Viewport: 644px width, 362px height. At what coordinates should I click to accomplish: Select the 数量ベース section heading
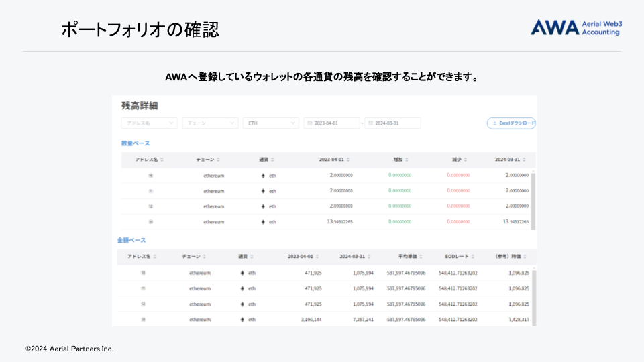tap(136, 143)
